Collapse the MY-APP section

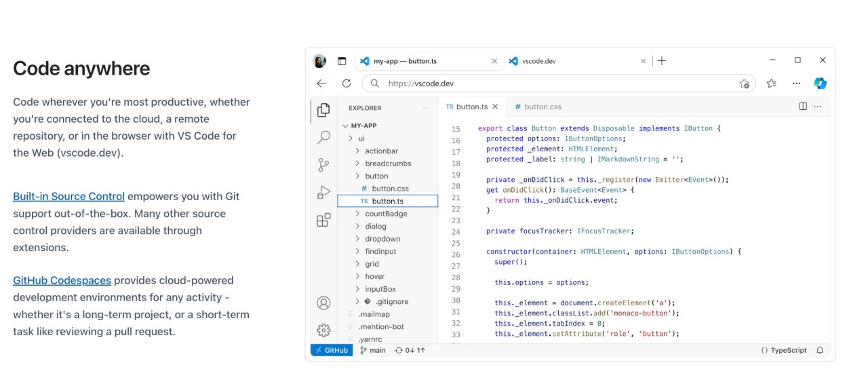tap(361, 126)
